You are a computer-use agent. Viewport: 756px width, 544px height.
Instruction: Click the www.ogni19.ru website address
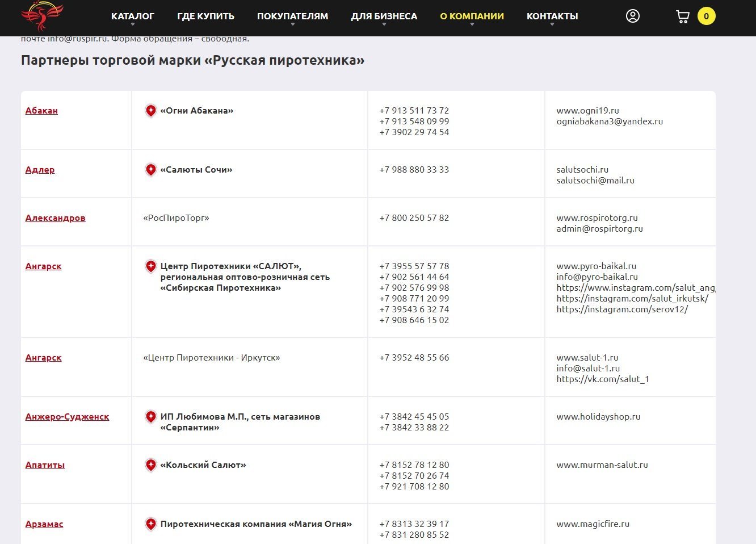point(587,111)
